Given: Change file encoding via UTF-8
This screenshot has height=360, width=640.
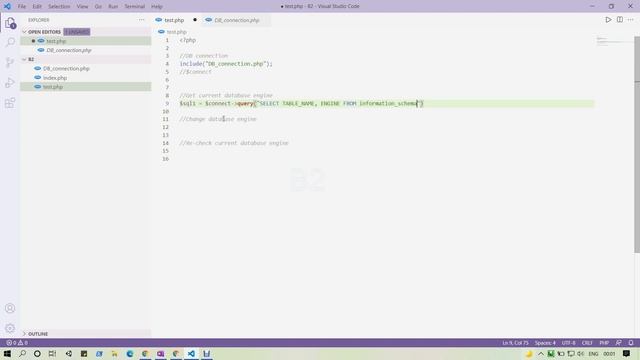Looking at the screenshot, I should 568,343.
